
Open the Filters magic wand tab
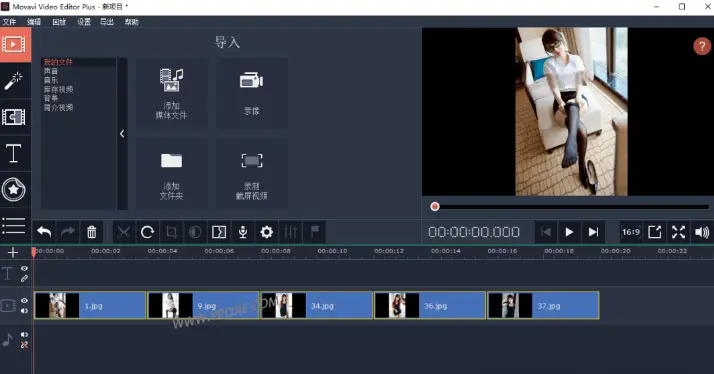click(x=14, y=81)
